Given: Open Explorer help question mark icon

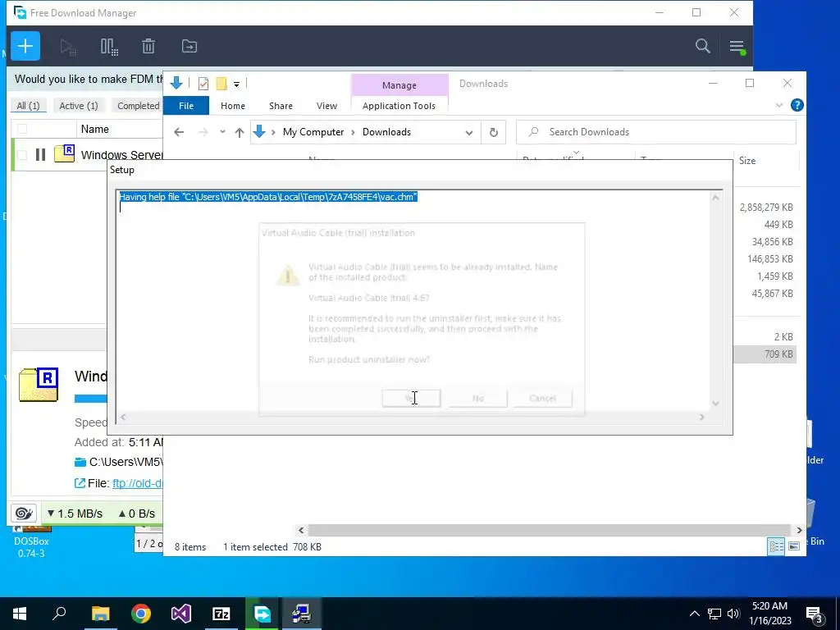Looking at the screenshot, I should pos(797,106).
